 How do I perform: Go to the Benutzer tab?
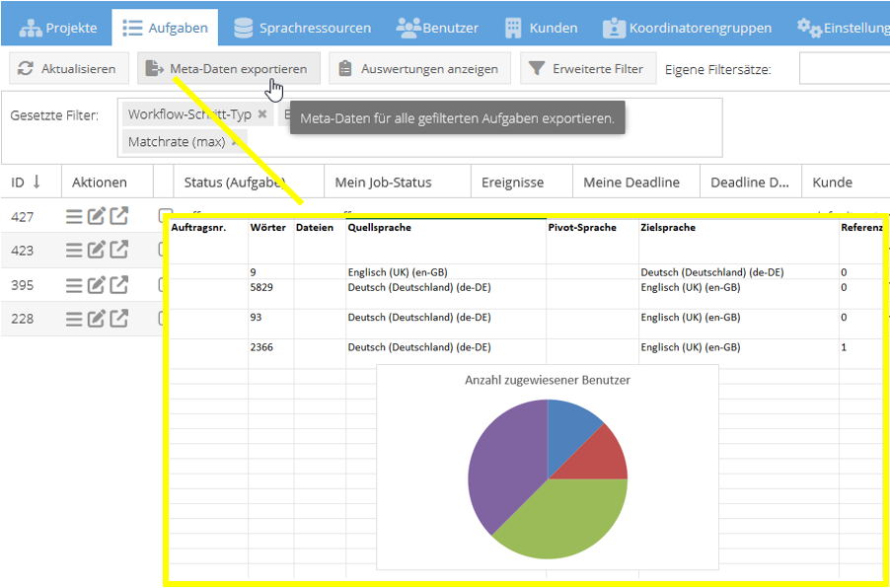click(x=437, y=28)
